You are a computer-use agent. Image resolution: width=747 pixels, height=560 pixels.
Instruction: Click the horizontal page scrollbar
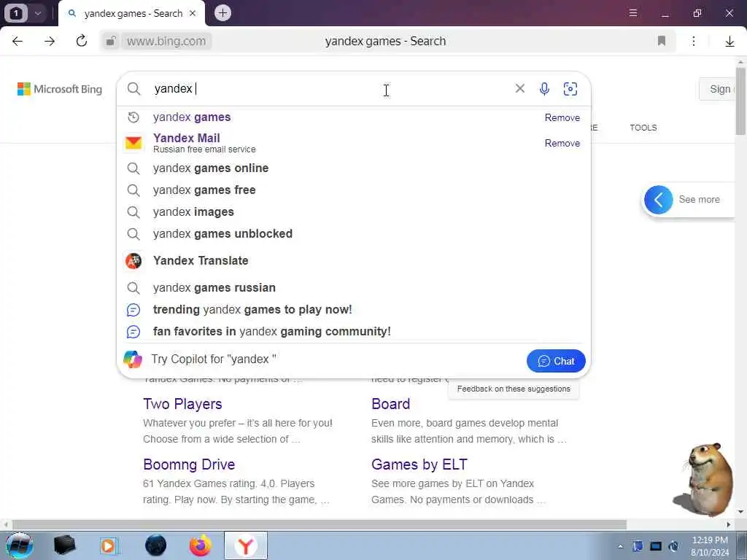[320, 524]
